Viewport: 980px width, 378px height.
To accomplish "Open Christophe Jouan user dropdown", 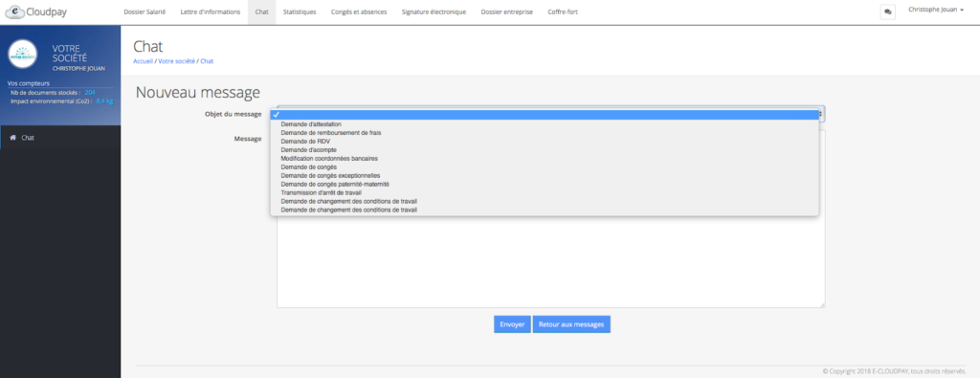I will pyautogui.click(x=936, y=10).
